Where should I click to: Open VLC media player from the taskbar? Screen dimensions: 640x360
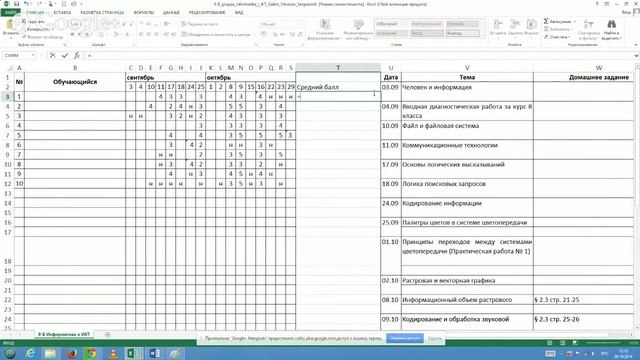(113, 353)
